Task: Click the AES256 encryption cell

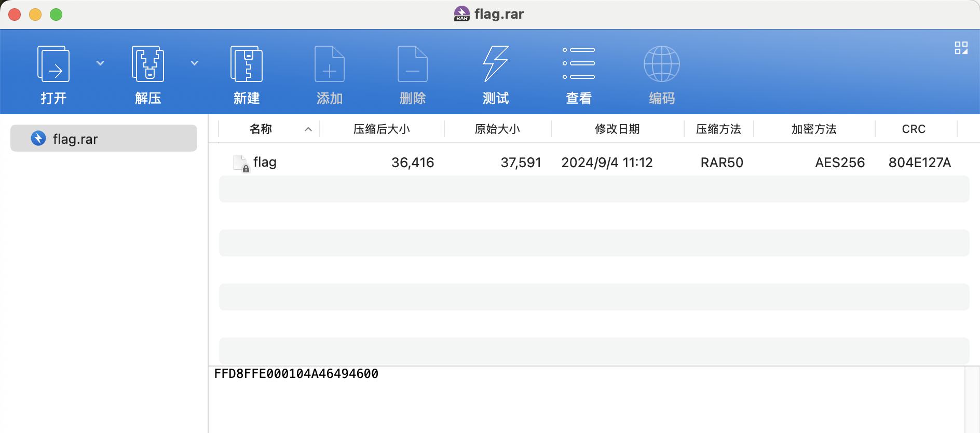Action: [x=840, y=163]
